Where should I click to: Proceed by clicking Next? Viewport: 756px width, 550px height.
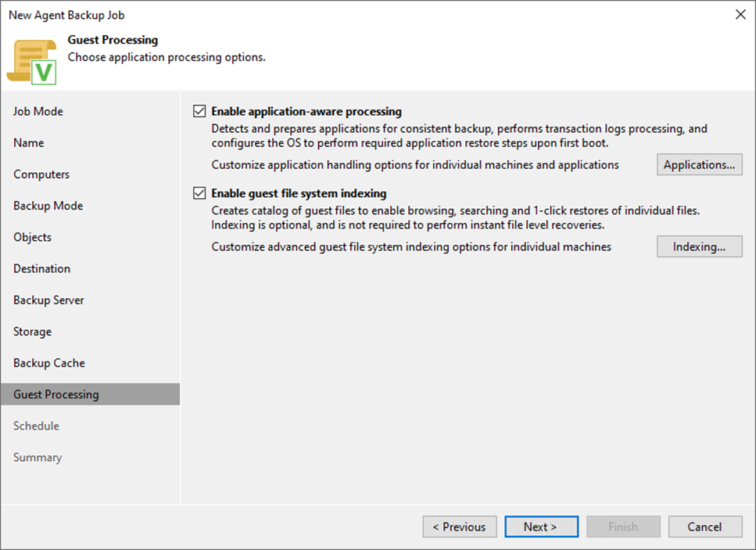tap(541, 527)
